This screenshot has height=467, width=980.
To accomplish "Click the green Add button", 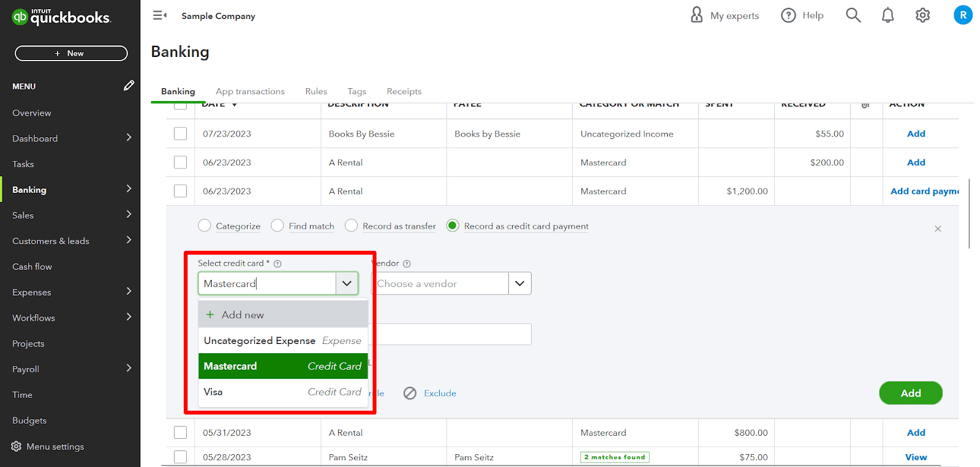I will 911,393.
